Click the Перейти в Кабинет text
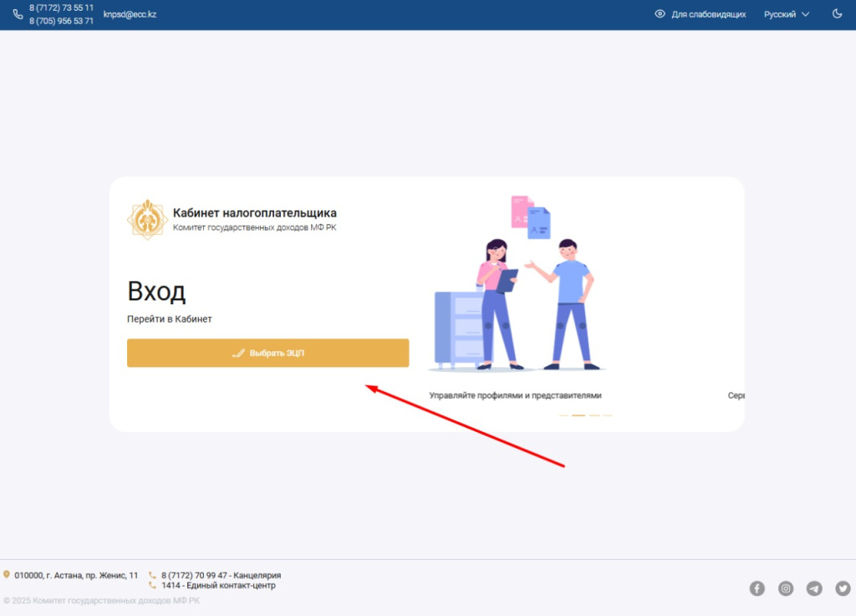The width and height of the screenshot is (856, 616). [x=170, y=318]
